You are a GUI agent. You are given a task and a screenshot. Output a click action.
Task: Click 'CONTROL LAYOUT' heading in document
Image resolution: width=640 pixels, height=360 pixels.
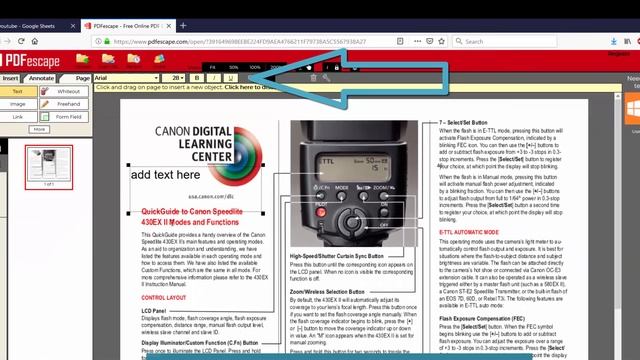coord(164,298)
